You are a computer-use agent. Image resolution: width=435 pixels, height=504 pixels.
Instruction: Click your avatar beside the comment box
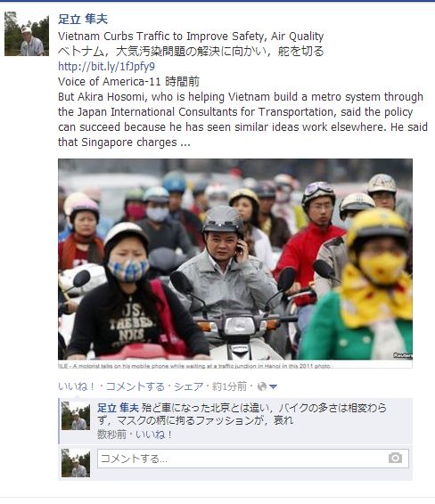(76, 463)
